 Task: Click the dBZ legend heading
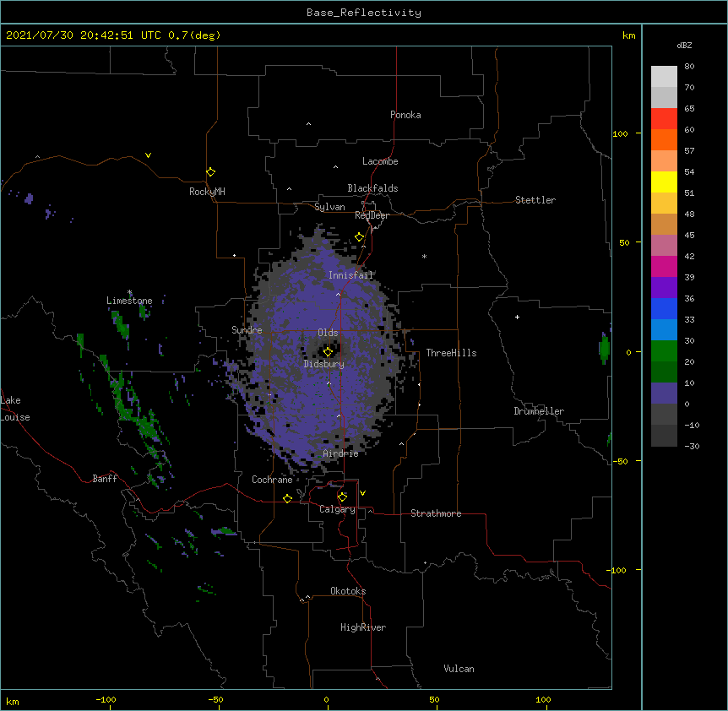pos(684,45)
